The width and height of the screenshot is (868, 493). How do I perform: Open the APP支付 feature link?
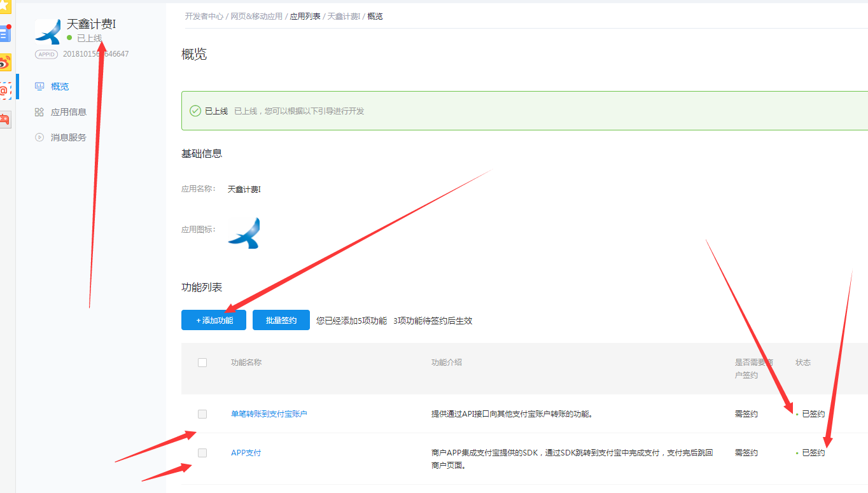(x=246, y=453)
